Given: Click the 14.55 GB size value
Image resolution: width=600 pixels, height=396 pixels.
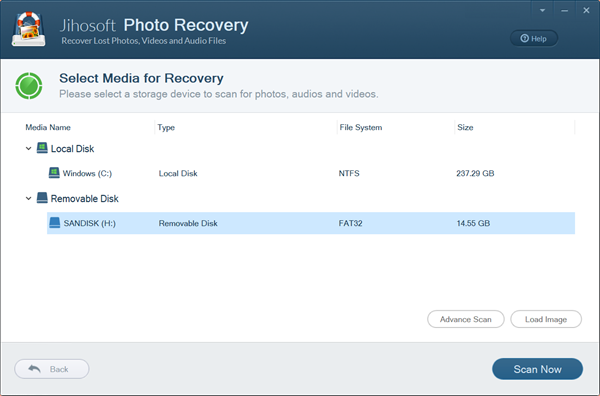Looking at the screenshot, I should (473, 223).
